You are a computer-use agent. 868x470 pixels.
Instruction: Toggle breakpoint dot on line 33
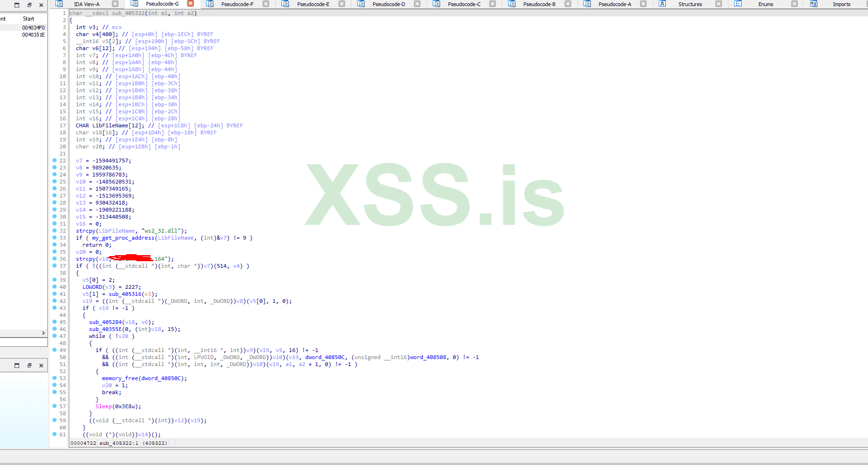point(54,237)
